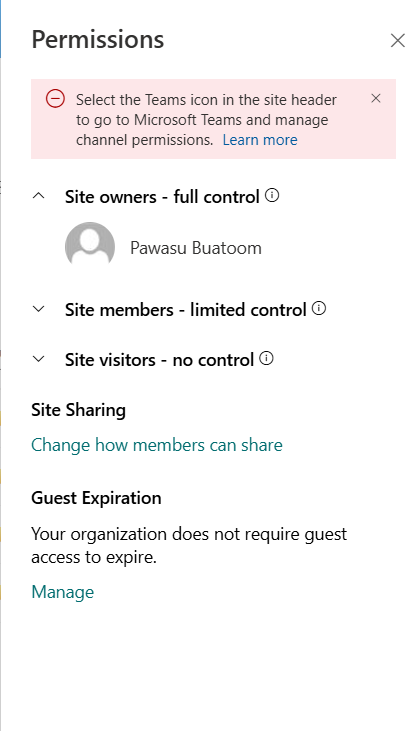Screen dimensions: 419x731
Task: Click the Site members - limited control heading
Action: (x=185, y=310)
